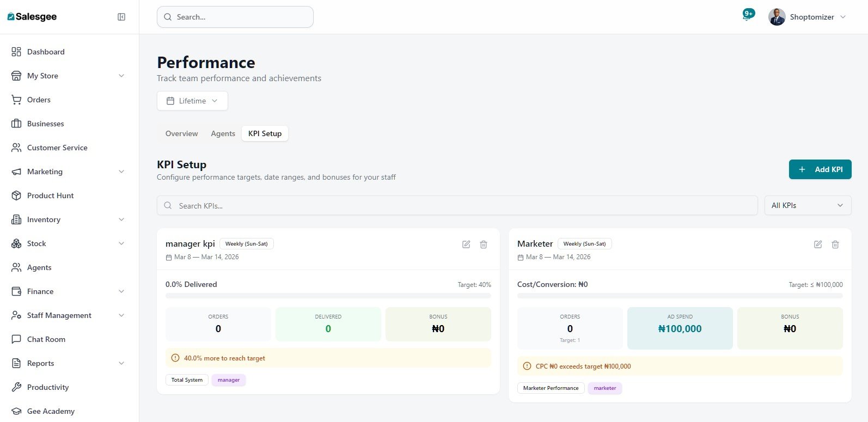The image size is (868, 422).
Task: Click the Marketer 'Weekly (Sun-Sat)' badge
Action: 585,244
